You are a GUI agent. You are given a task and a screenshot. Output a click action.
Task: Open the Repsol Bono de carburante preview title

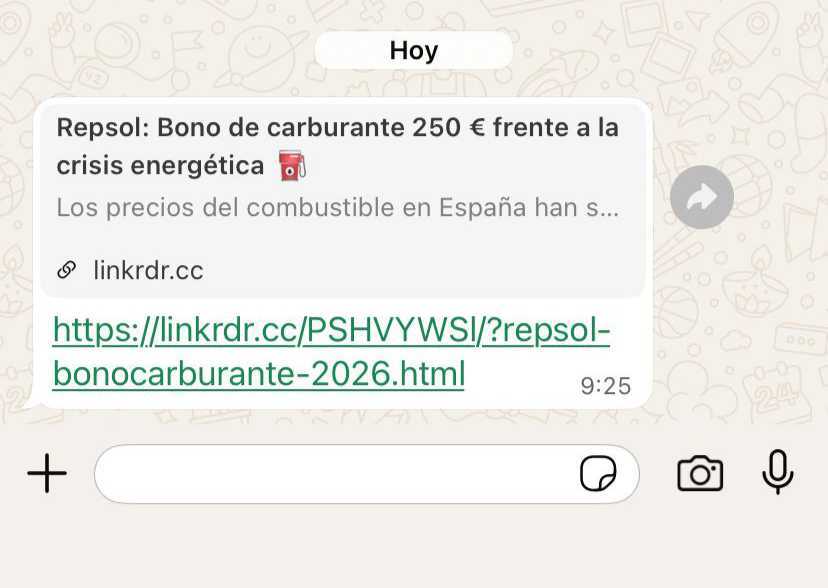tap(337, 146)
